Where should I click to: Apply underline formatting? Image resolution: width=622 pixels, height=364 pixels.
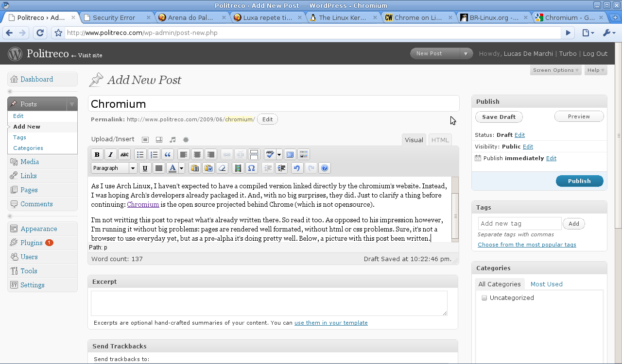tap(145, 168)
